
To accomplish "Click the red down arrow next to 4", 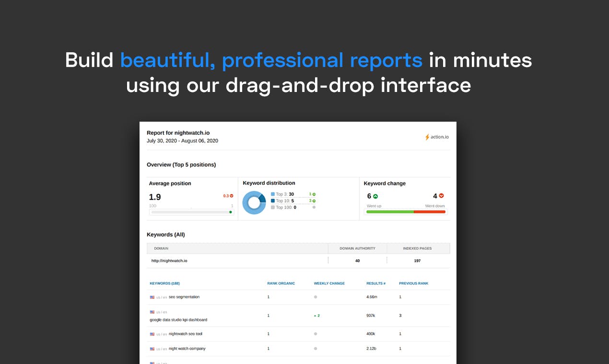I will coord(442,196).
